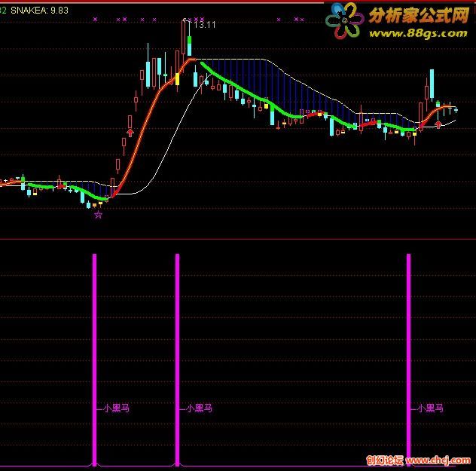The height and width of the screenshot is (471, 476).
Task: Click the 13.11 high price label
Action: point(205,25)
